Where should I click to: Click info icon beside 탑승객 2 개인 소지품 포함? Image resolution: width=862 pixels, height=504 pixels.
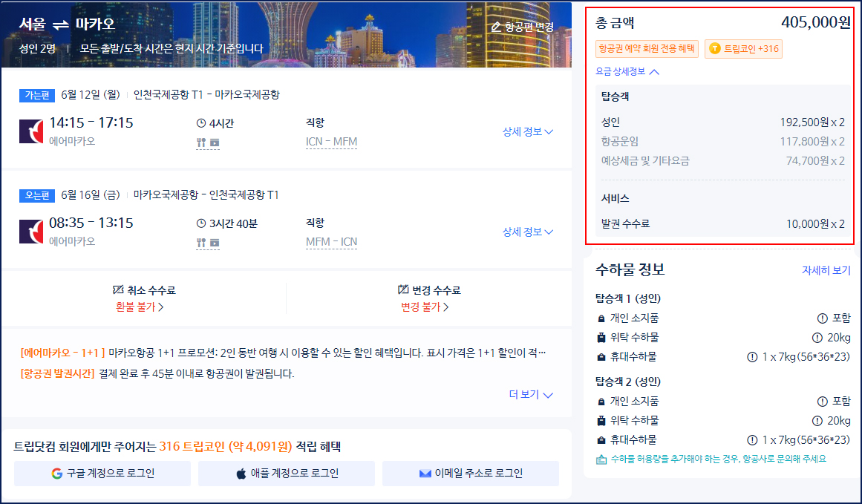[x=821, y=402]
